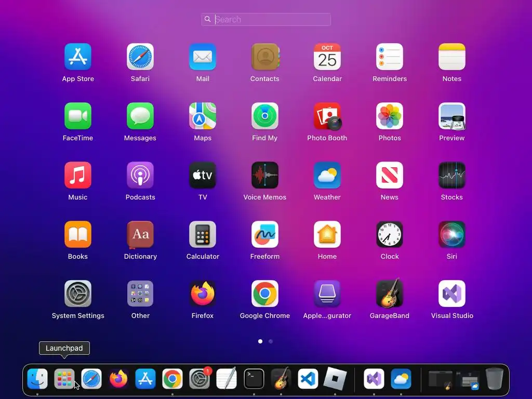Screen dimensions: 532x399
Task: Open the Weather app from the Dock
Action: point(401,379)
